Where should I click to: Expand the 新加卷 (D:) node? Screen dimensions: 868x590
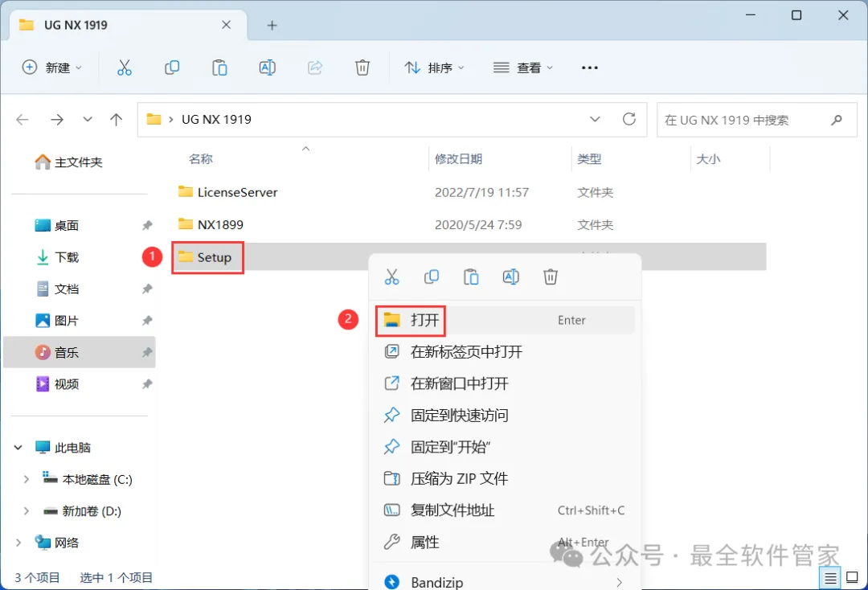point(26,511)
